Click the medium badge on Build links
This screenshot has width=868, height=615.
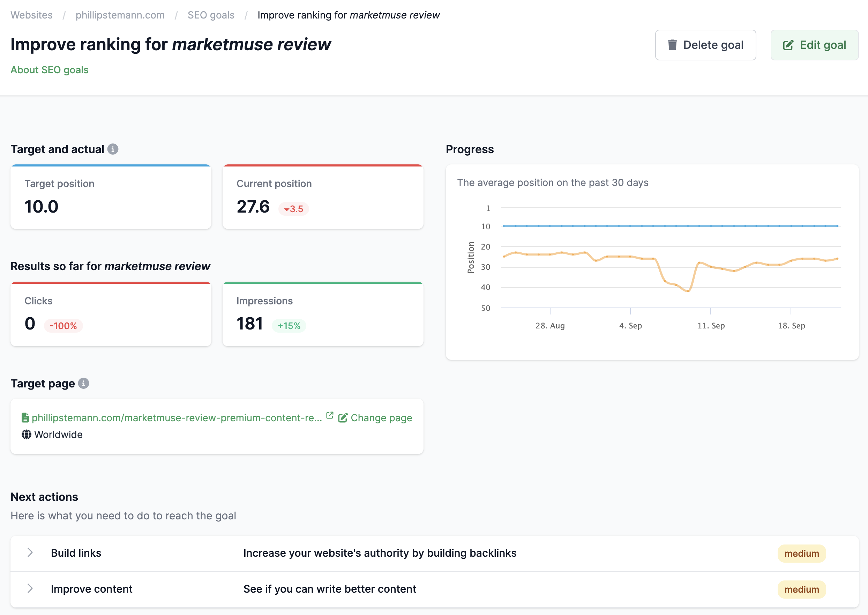pyautogui.click(x=802, y=553)
